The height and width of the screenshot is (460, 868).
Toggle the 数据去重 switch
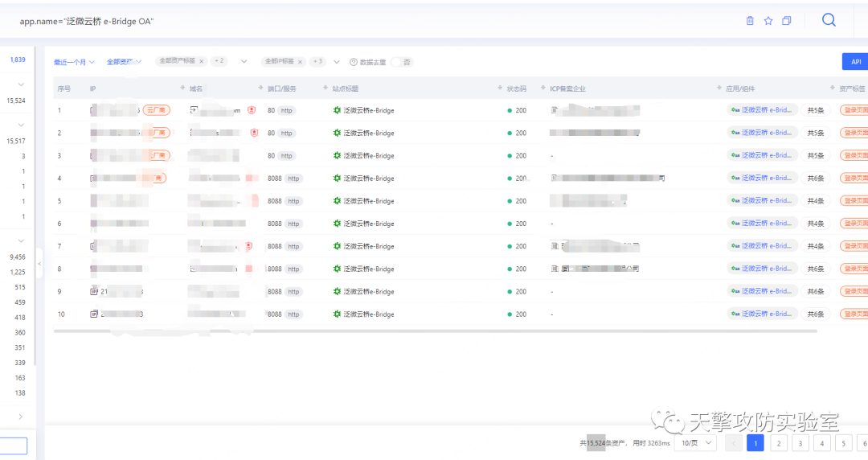point(401,62)
